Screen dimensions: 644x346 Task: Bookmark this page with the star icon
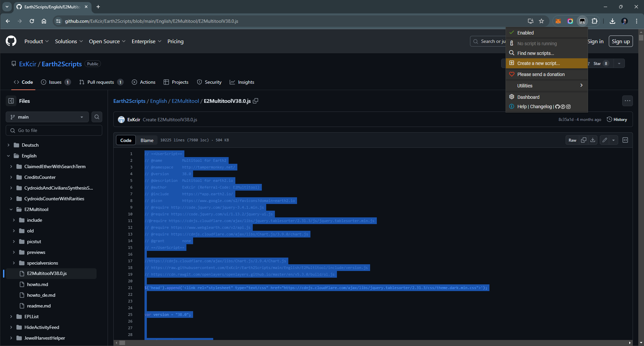(x=541, y=21)
